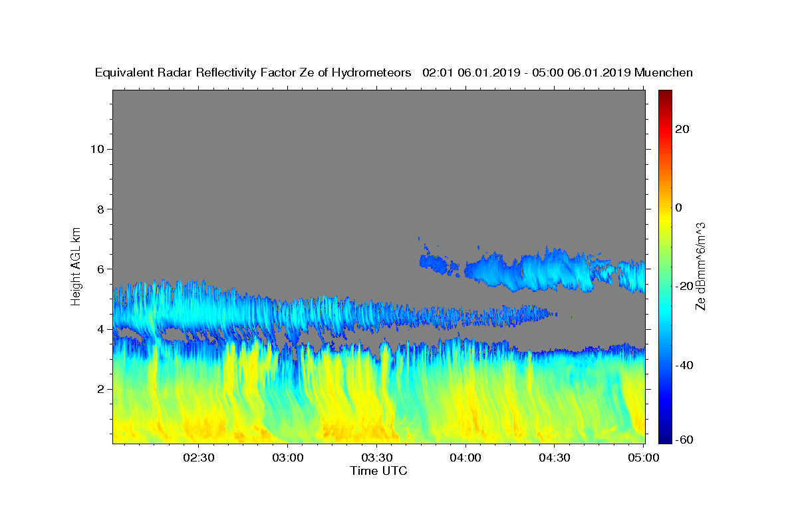Click the '03:30' time tick label
The image size is (798, 532).
point(376,458)
